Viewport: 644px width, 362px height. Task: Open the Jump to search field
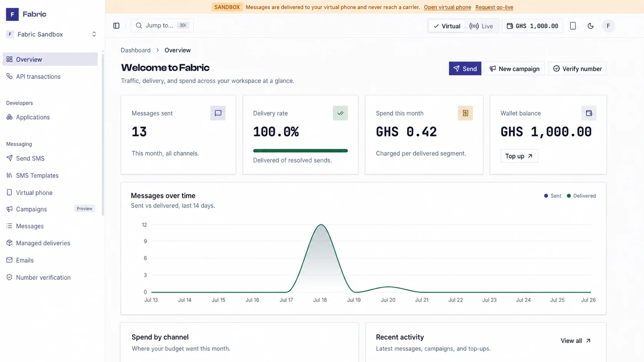[x=162, y=25]
